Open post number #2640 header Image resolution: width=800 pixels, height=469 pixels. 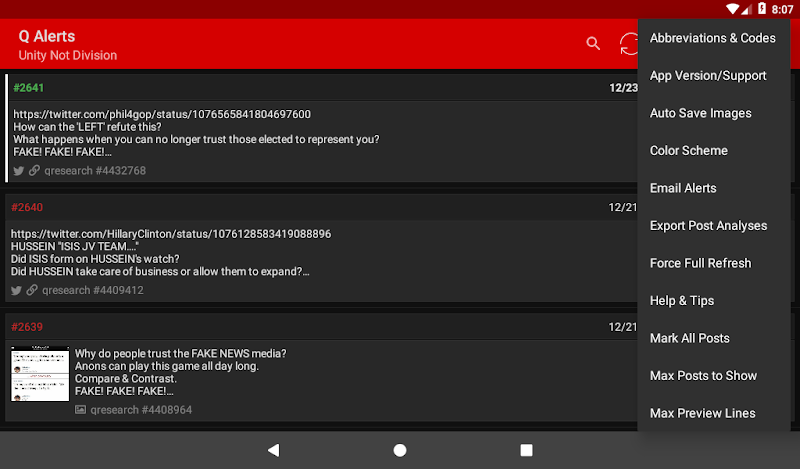point(27,207)
